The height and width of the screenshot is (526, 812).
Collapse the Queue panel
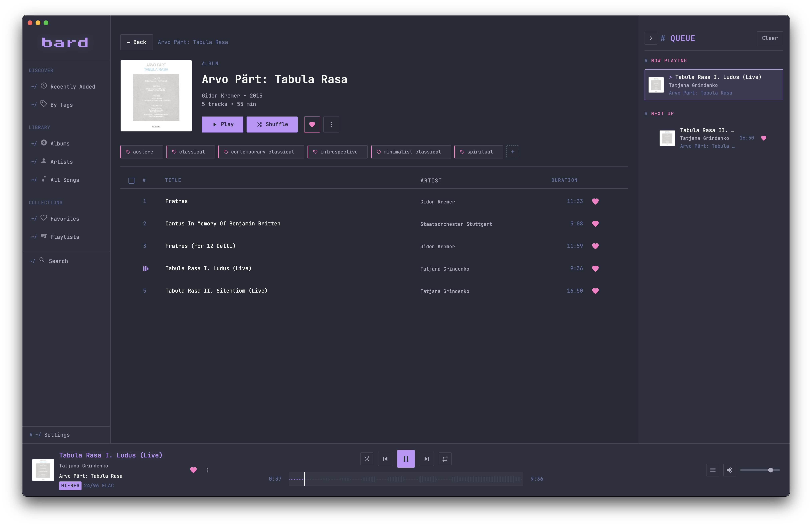[651, 38]
